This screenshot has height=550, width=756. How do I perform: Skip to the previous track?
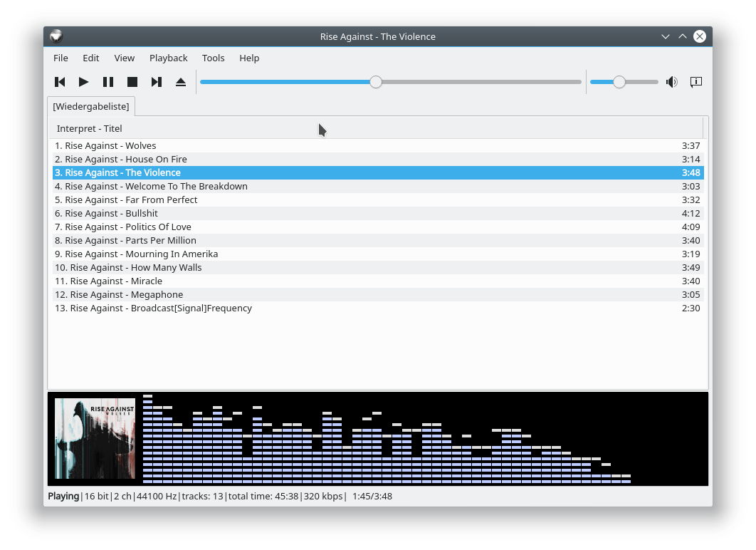click(x=60, y=82)
